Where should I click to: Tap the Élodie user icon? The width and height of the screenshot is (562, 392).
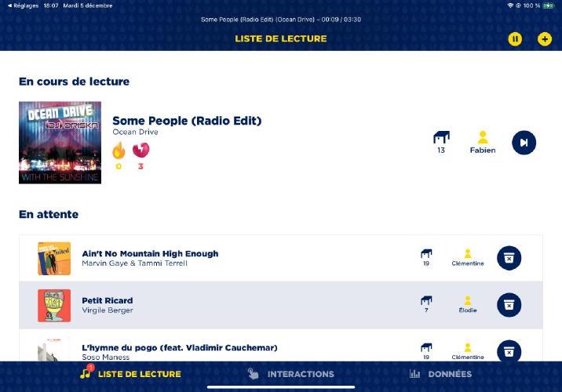pyautogui.click(x=468, y=301)
